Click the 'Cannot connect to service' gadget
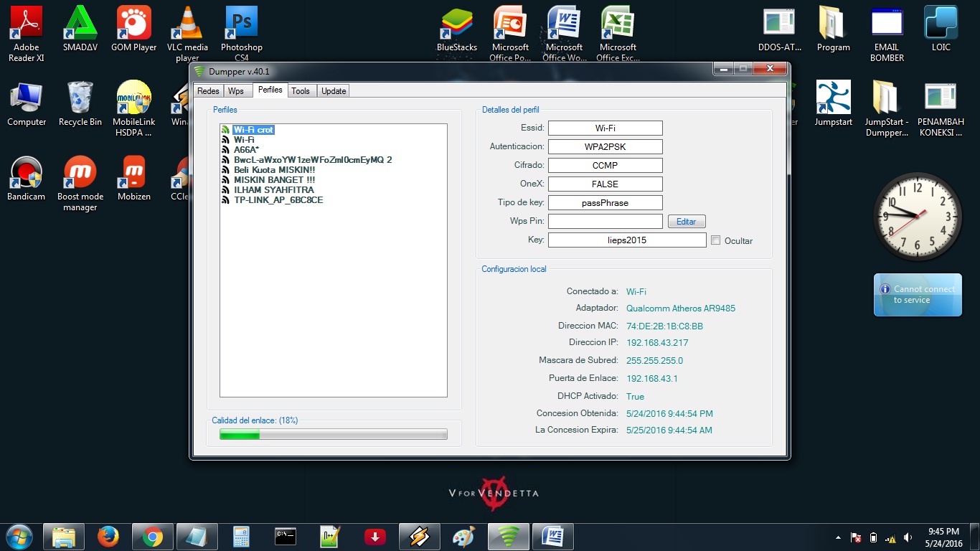Image resolution: width=980 pixels, height=551 pixels. click(918, 295)
